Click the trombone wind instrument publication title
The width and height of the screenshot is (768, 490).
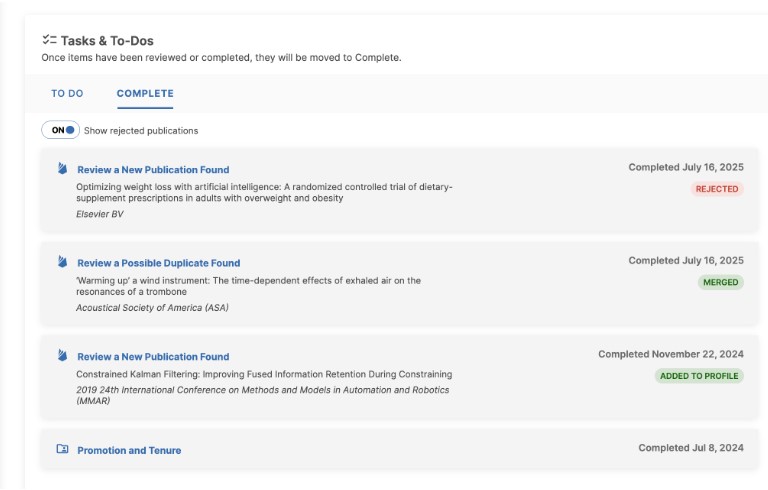pyautogui.click(x=248, y=286)
